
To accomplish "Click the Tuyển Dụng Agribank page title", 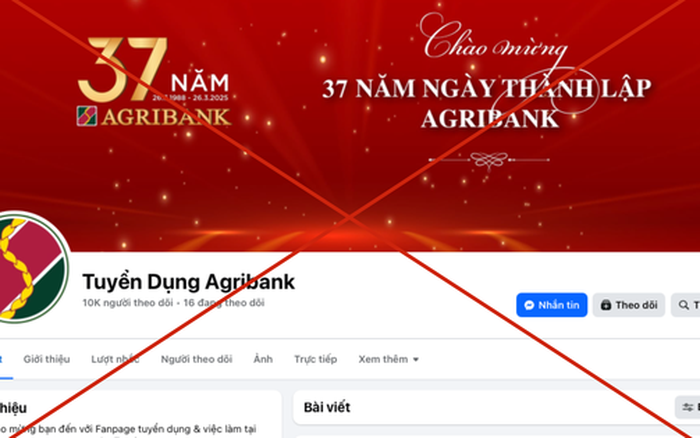I will point(188,282).
